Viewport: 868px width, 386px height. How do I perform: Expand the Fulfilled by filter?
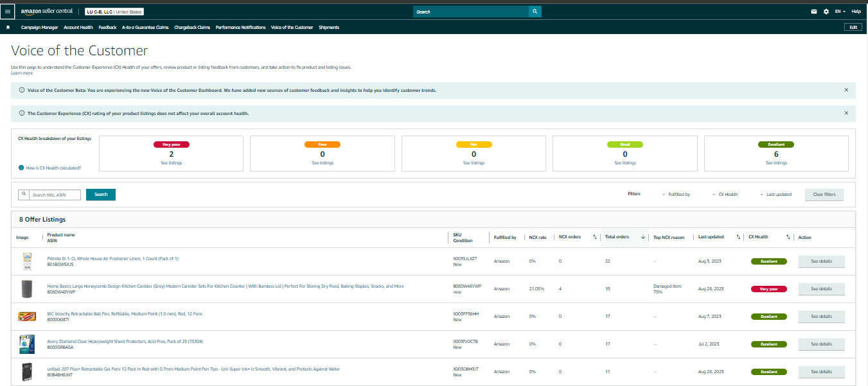[x=676, y=194]
